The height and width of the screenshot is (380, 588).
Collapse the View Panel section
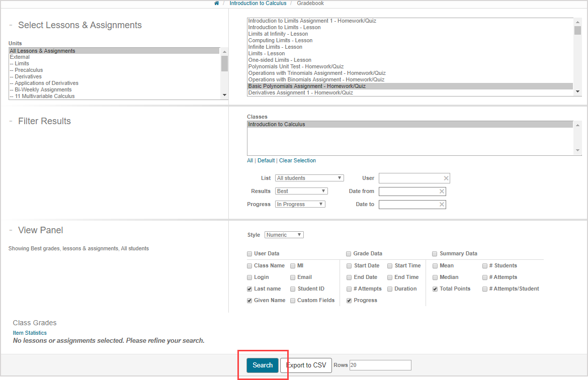point(11,230)
